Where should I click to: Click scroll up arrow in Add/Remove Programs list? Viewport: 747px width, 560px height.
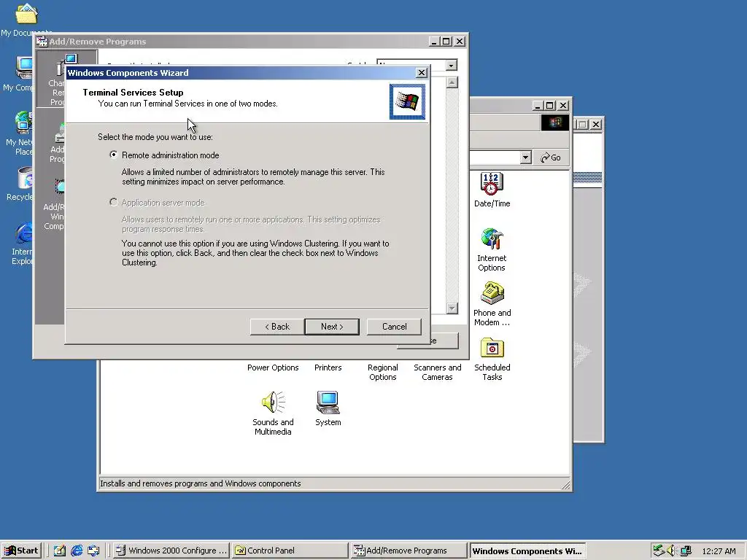pyautogui.click(x=452, y=82)
